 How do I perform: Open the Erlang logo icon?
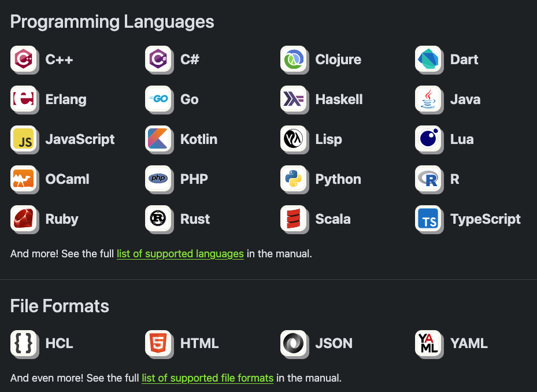pos(24,99)
